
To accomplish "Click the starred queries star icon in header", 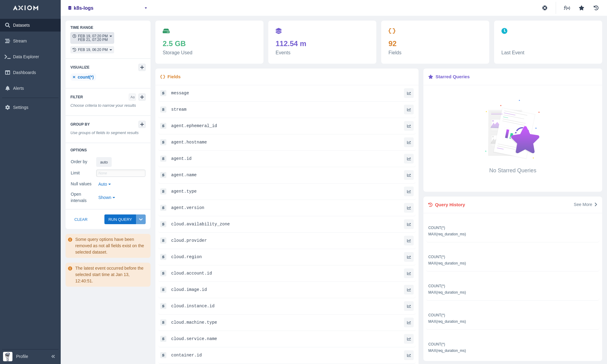I will pyautogui.click(x=582, y=8).
